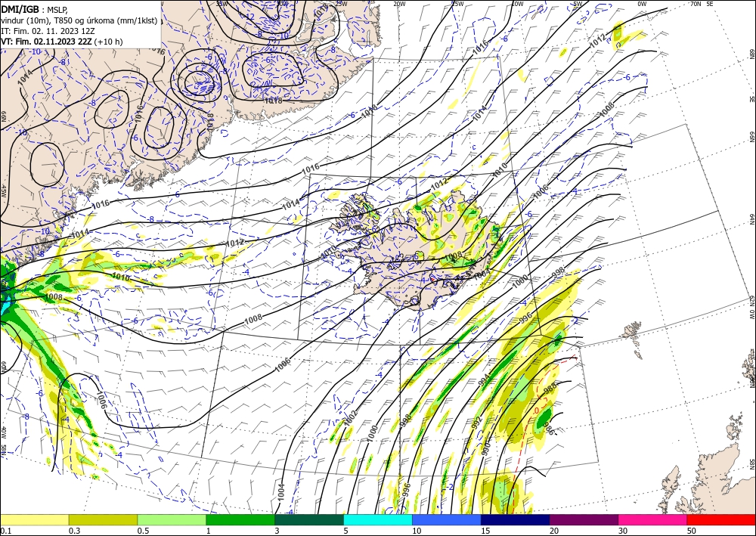
Task: Click the "IT: Fim. 02. 11. 2023 12Z" line
Action: (x=48, y=31)
